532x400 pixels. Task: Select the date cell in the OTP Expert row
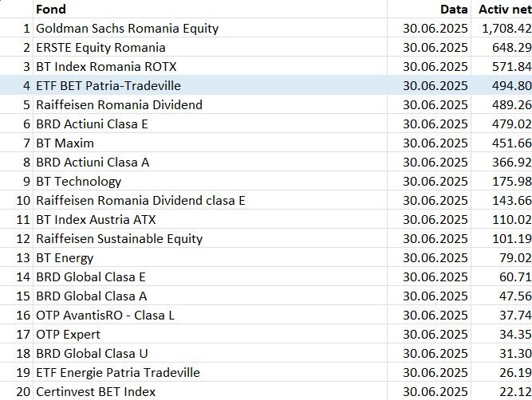(429, 334)
